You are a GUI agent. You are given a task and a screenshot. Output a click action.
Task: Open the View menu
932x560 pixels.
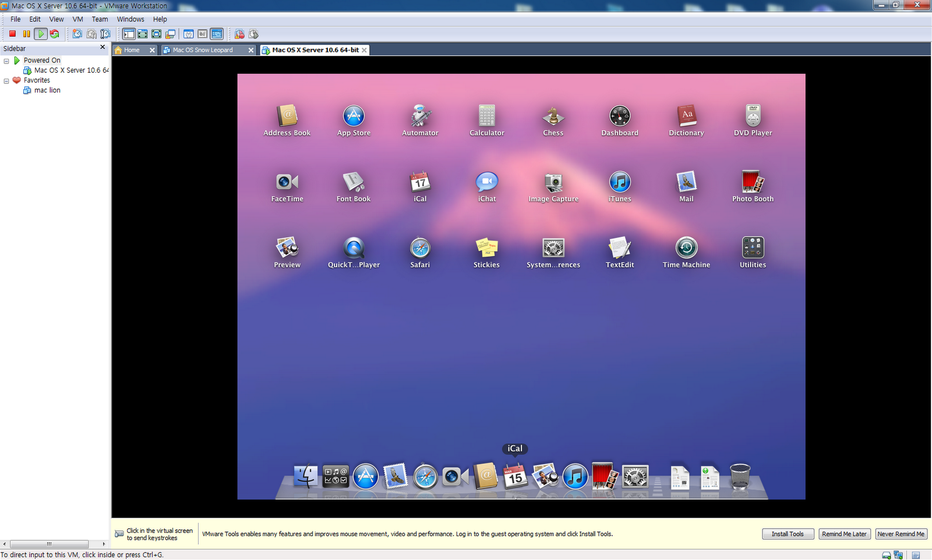pos(57,19)
